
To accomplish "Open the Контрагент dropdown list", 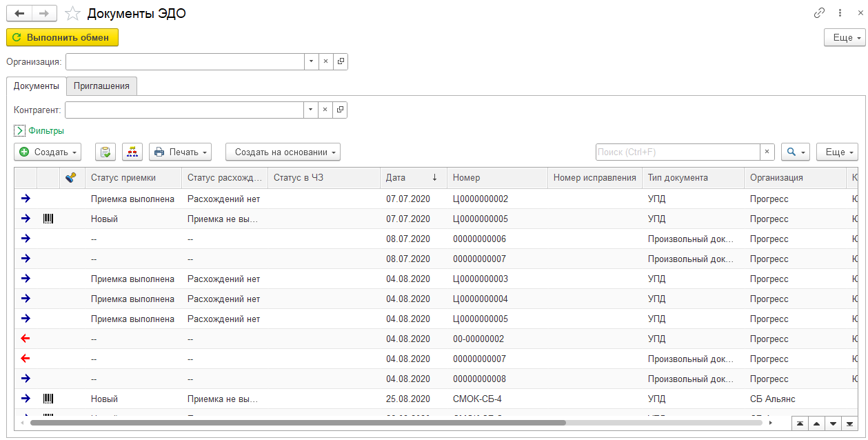I will click(x=311, y=110).
